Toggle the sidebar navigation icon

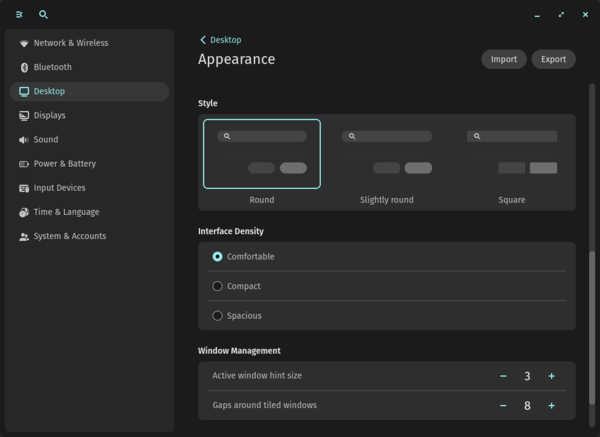tap(19, 15)
